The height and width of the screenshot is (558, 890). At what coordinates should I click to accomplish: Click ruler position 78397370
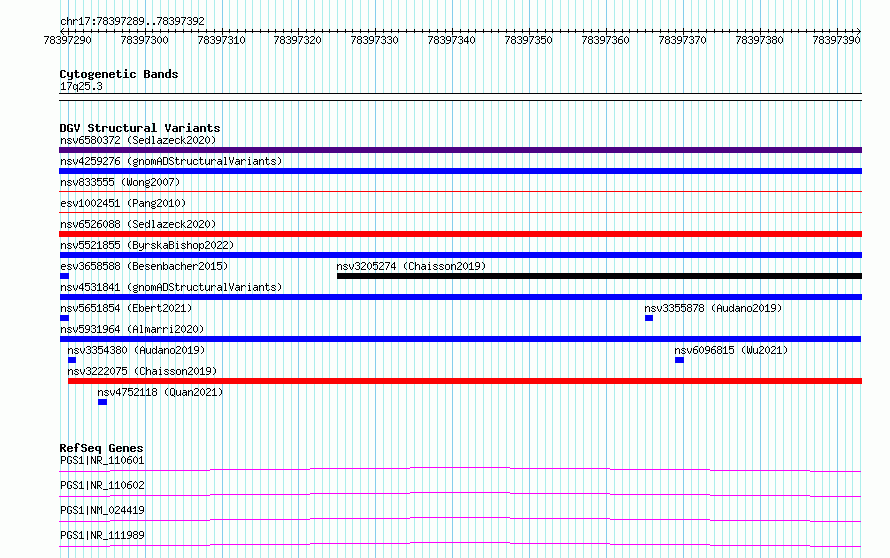pyautogui.click(x=682, y=40)
